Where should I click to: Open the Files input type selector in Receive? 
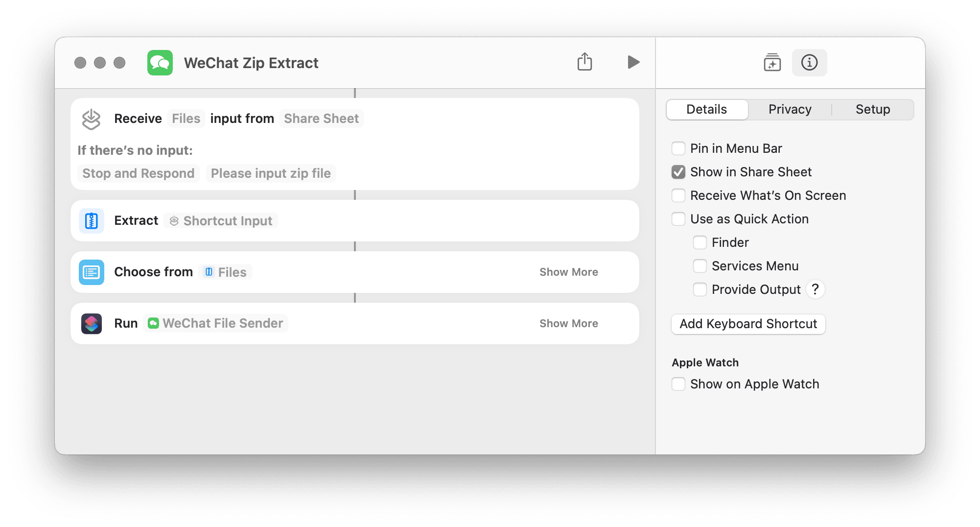pyautogui.click(x=186, y=119)
